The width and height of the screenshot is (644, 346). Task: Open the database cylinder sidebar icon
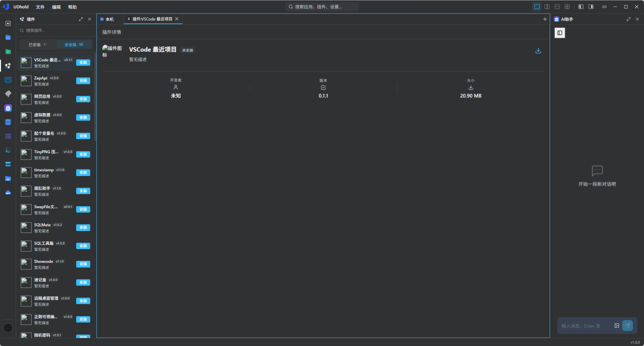(x=8, y=122)
